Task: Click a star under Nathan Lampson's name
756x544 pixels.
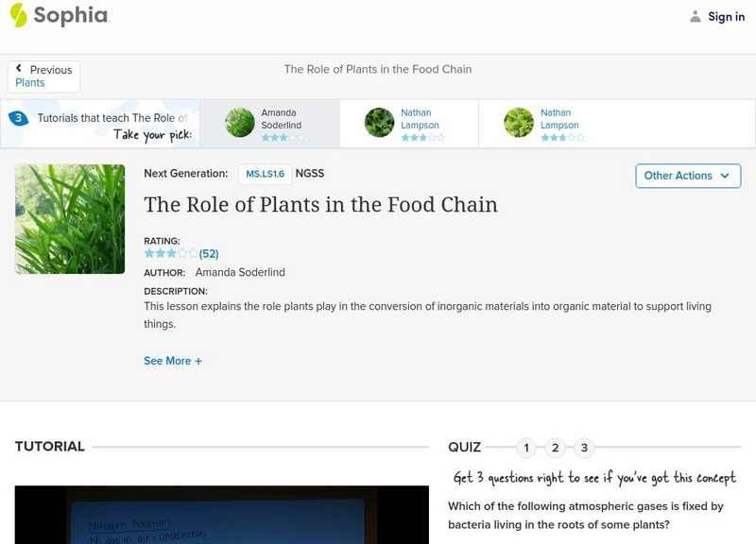Action: [x=406, y=135]
